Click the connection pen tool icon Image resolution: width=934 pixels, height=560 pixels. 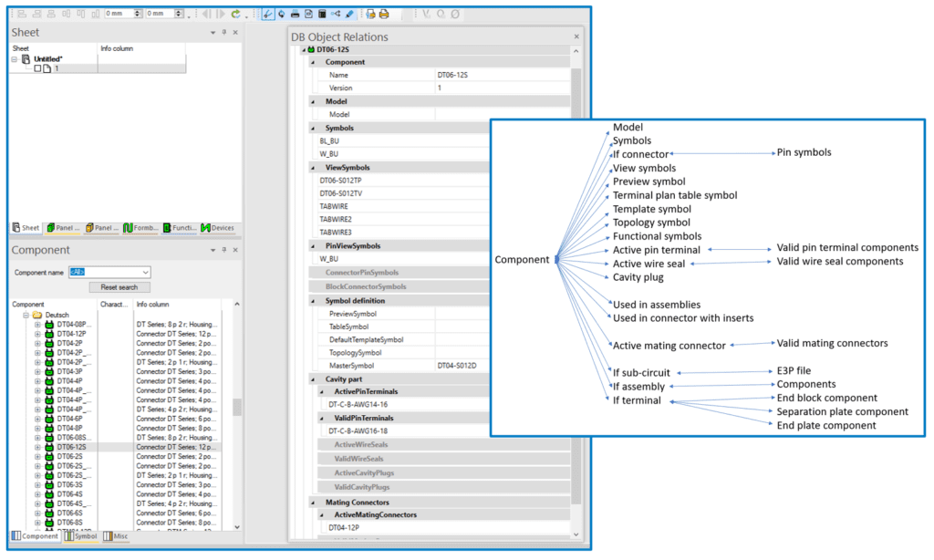(x=269, y=13)
